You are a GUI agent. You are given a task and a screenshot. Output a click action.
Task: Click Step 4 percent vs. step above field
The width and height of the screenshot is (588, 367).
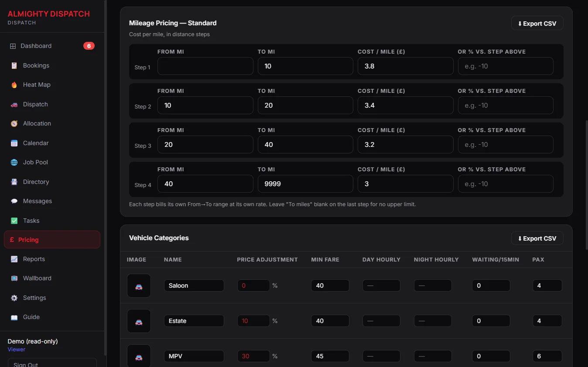pos(506,184)
